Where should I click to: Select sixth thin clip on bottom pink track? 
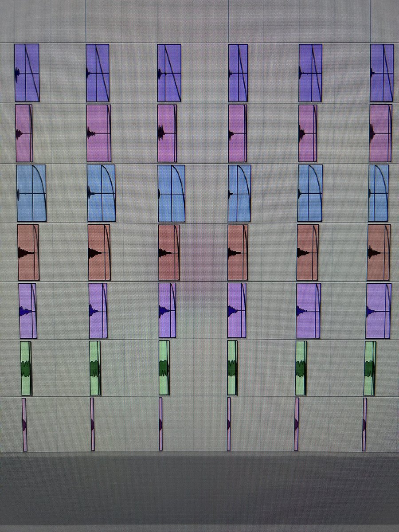click(x=364, y=424)
